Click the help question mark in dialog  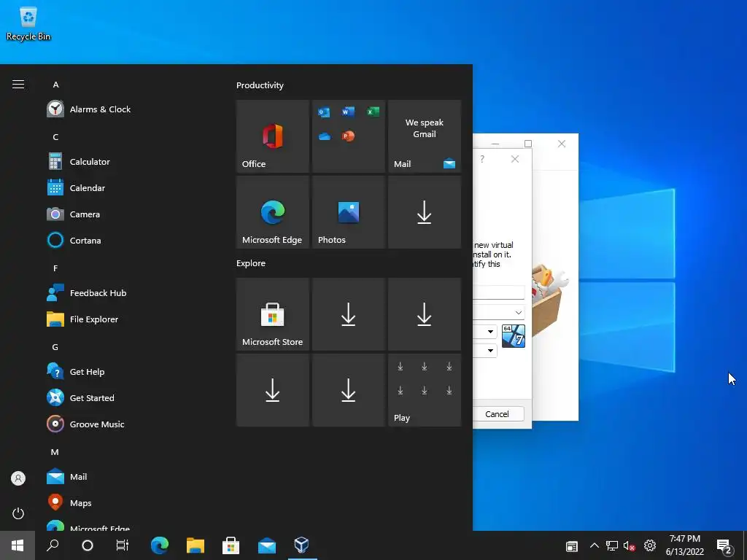click(482, 159)
